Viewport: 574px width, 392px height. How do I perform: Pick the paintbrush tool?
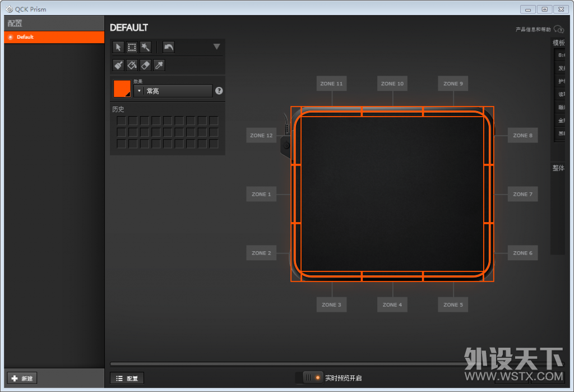pos(118,65)
